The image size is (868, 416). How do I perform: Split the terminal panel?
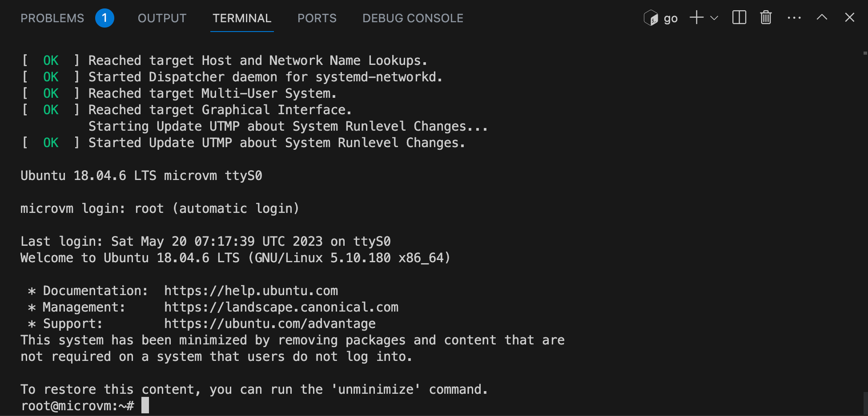tap(739, 18)
